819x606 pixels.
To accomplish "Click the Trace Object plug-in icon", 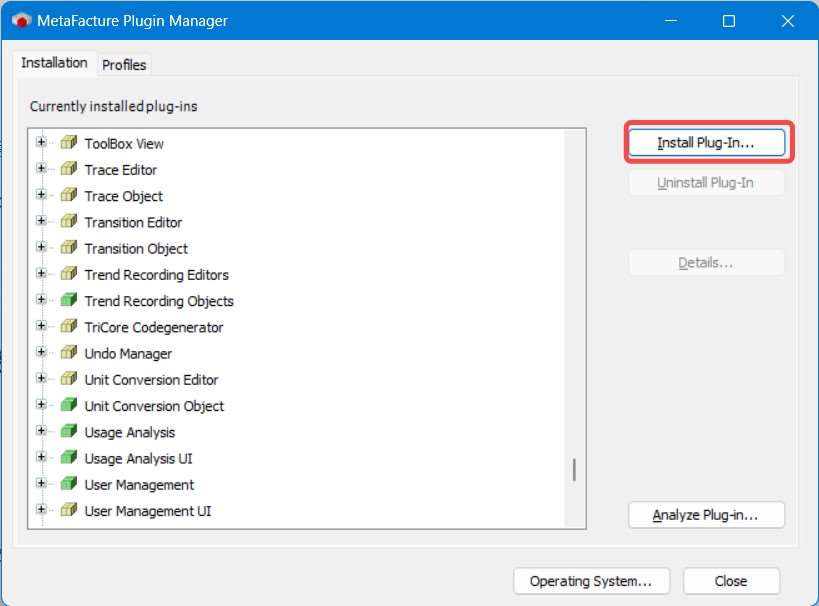I will point(69,194).
